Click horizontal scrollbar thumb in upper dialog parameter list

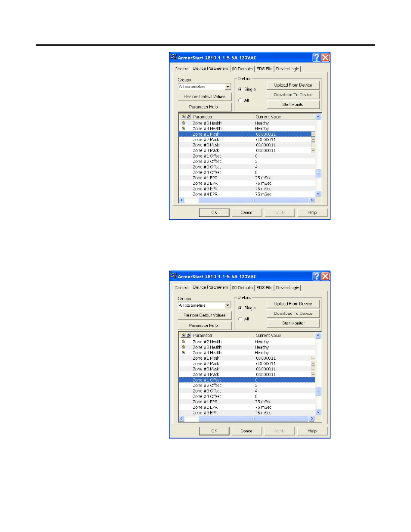pyautogui.click(x=253, y=200)
